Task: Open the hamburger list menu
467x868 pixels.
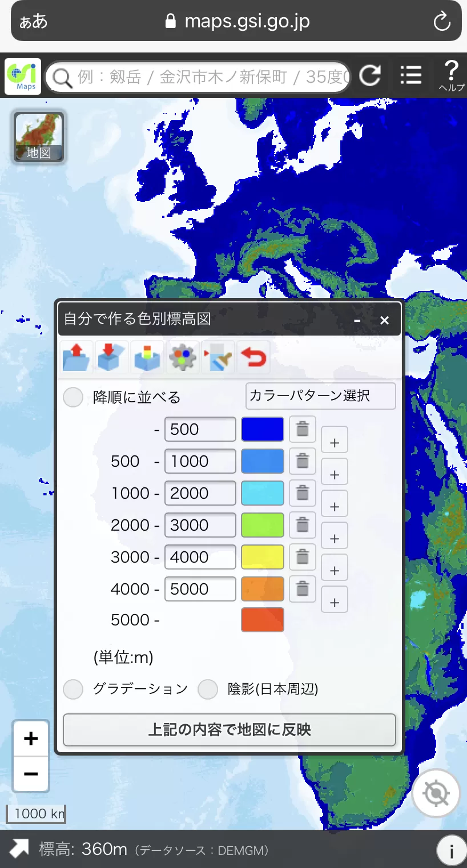Action: (x=410, y=75)
